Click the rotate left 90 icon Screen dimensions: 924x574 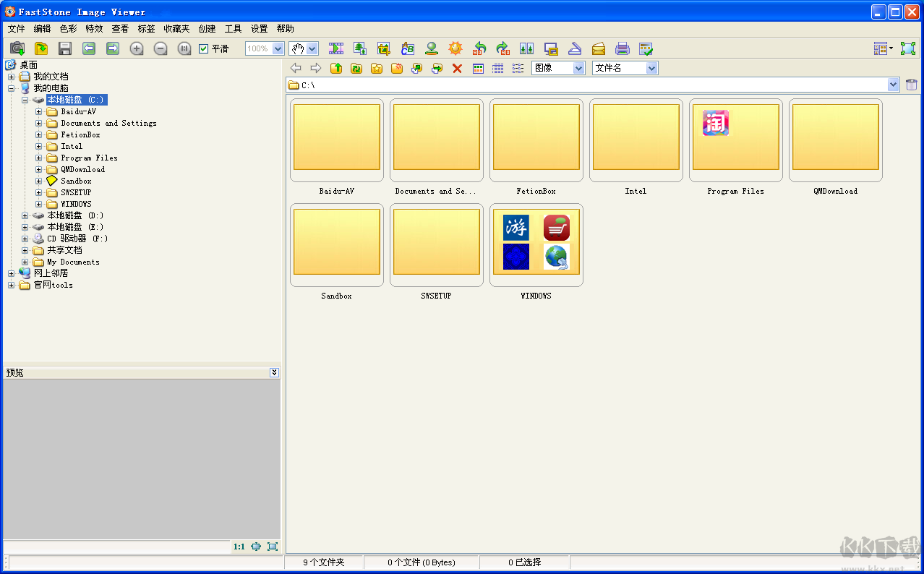[479, 48]
